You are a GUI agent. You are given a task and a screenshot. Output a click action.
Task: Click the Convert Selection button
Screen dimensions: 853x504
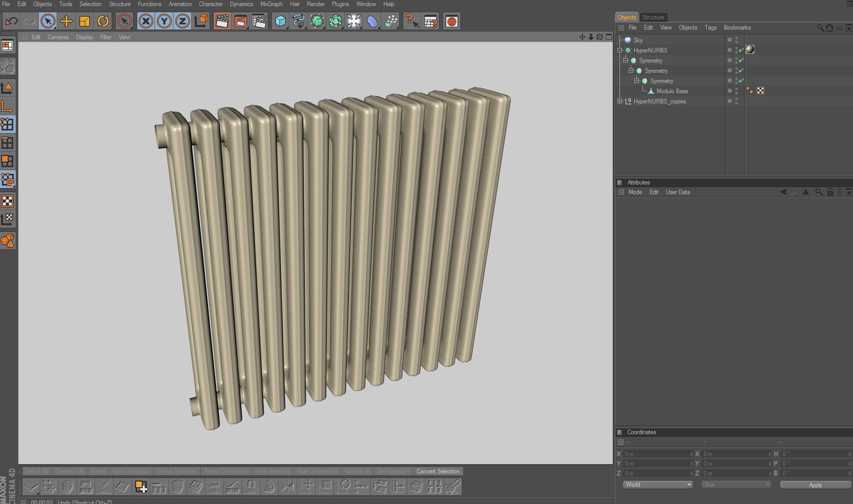(437, 471)
